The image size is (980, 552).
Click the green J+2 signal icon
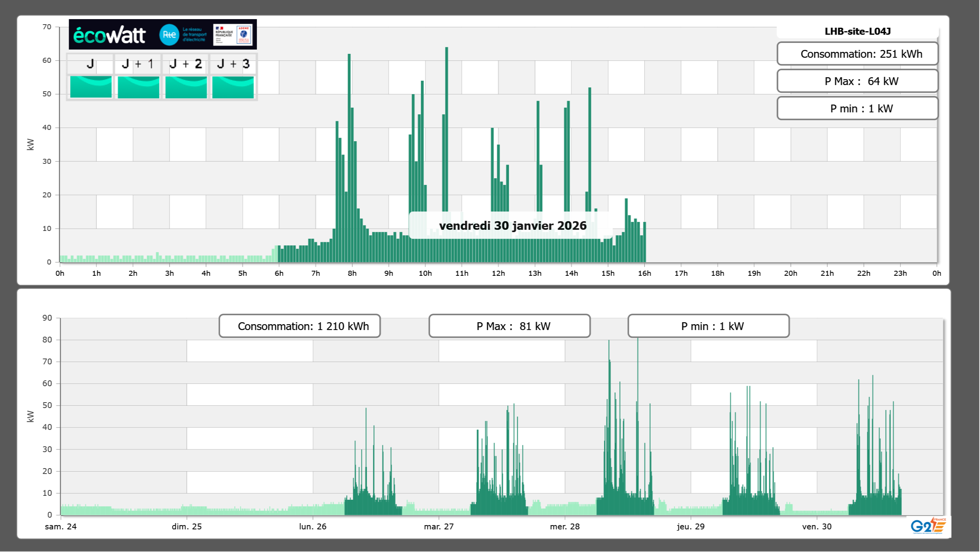(x=186, y=87)
